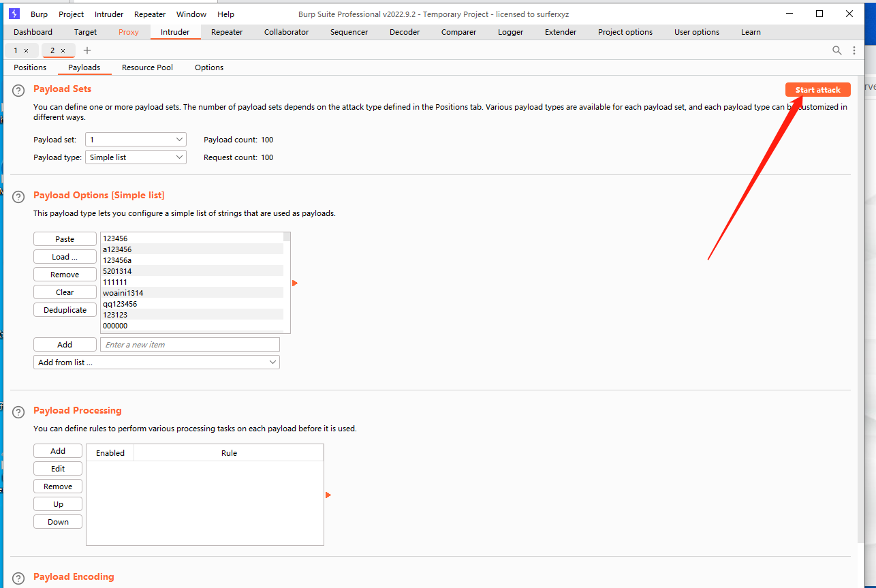The width and height of the screenshot is (876, 588).
Task: Click Remove in Payload Processing
Action: point(58,486)
